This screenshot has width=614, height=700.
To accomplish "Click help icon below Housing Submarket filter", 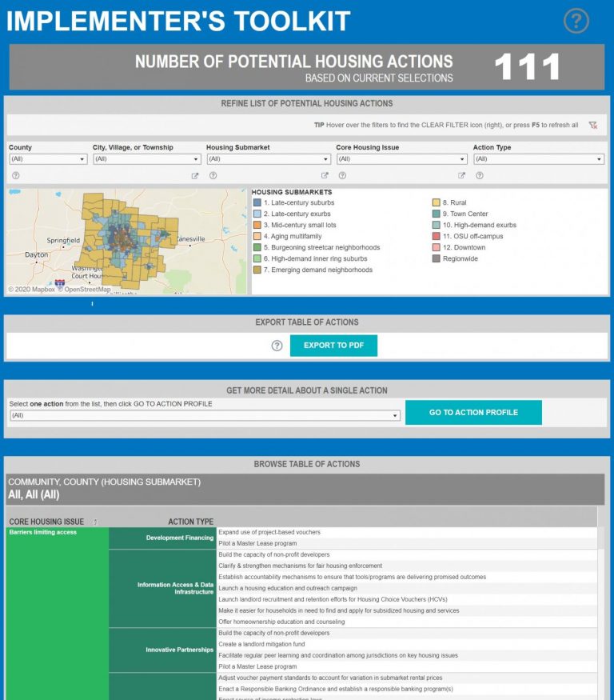I will (213, 175).
